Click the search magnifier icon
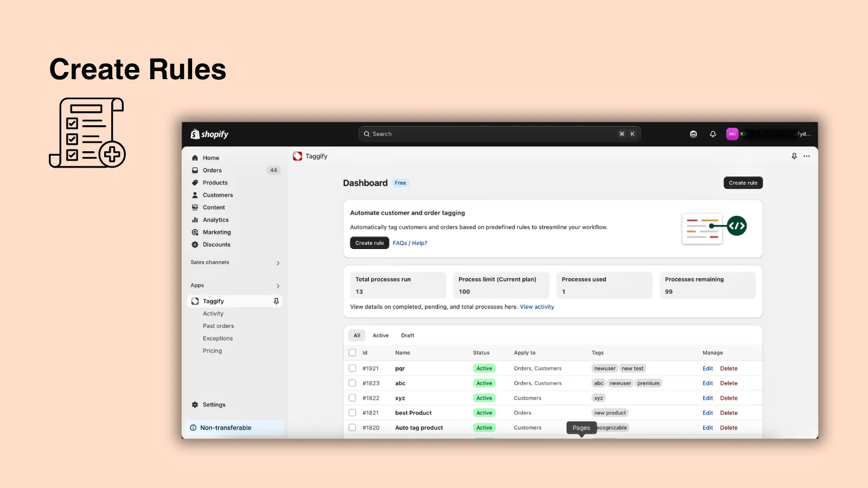The image size is (868, 488). point(367,134)
